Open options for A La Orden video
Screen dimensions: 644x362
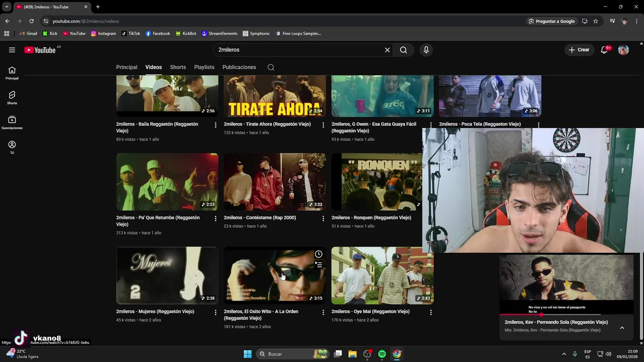coord(323,312)
